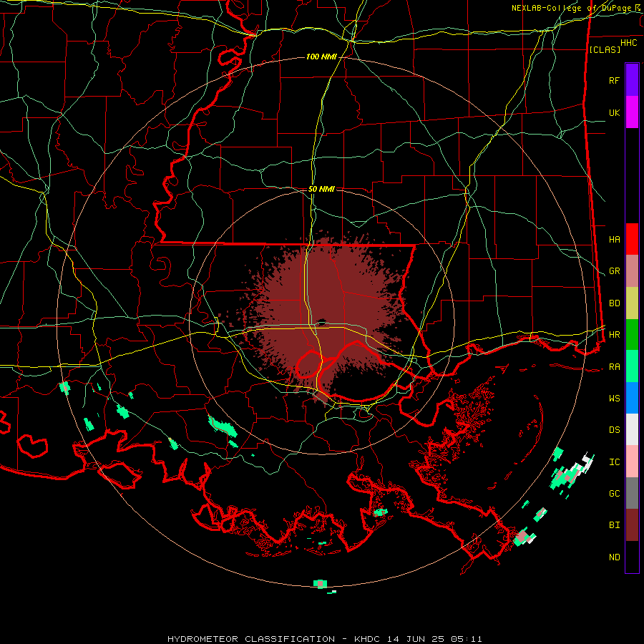This screenshot has width=644, height=644.
Task: Click the BI legend label
Action: (614, 525)
